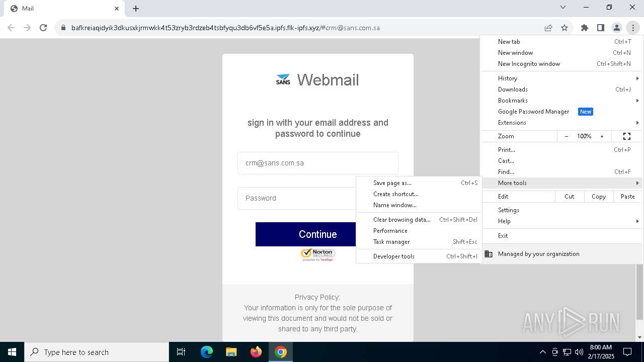Open File Explorer from the taskbar

point(231,352)
